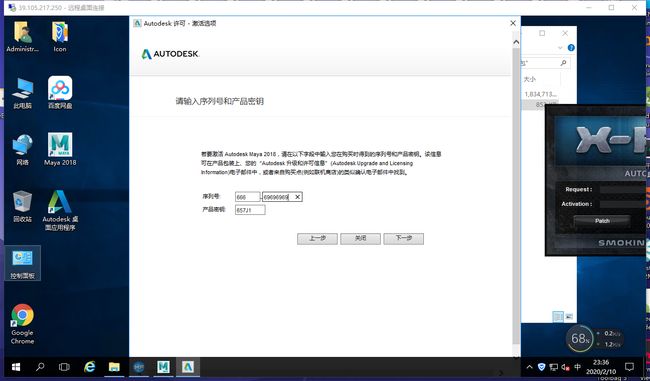Image resolution: width=650 pixels, height=381 pixels.
Task: Select the file row sized 1,834,713
Action: click(540, 94)
